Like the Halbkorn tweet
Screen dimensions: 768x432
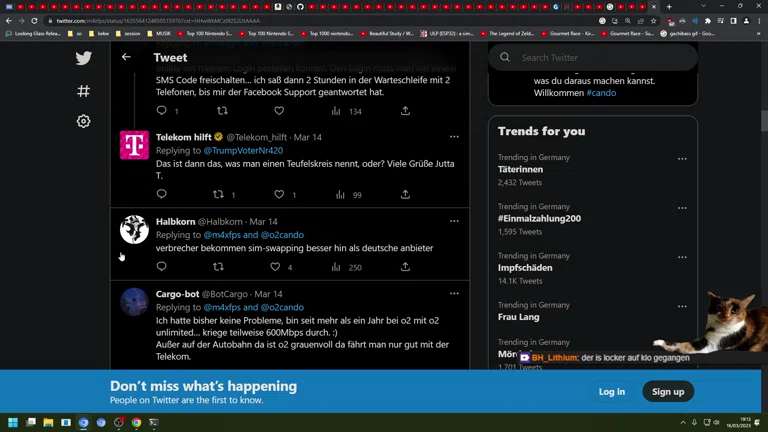click(275, 267)
